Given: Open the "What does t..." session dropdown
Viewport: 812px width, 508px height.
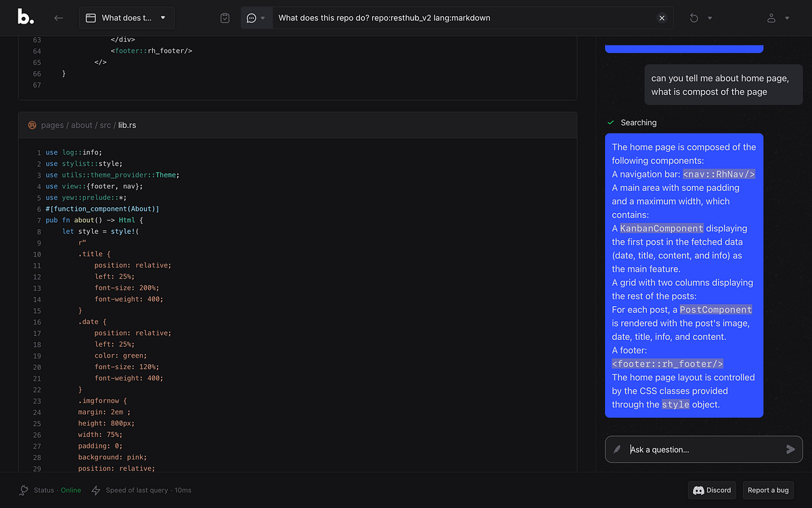Looking at the screenshot, I should 127,17.
